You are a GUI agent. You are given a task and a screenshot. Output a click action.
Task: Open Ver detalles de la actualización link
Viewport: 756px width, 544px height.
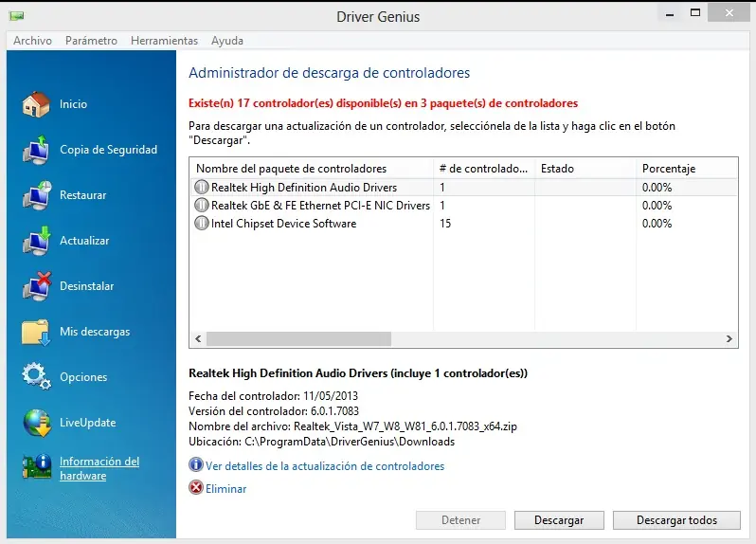coord(325,466)
